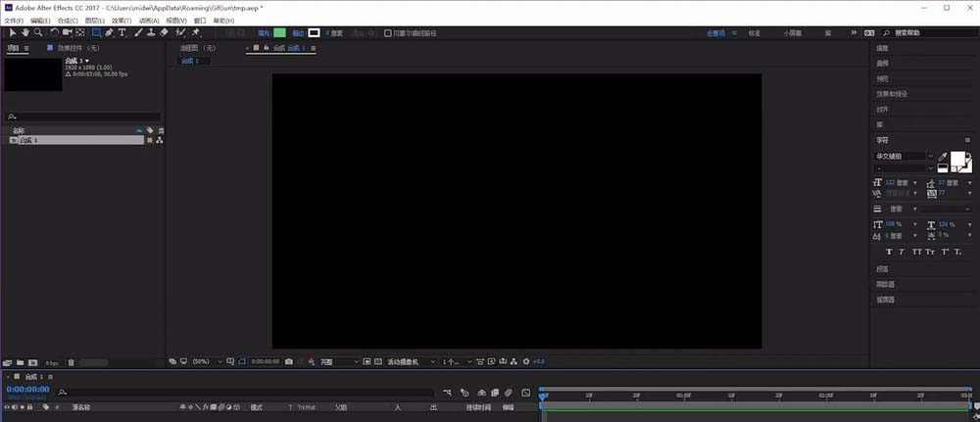Select the Puppet Pin tool
This screenshot has height=422, width=980.
pyautogui.click(x=196, y=32)
